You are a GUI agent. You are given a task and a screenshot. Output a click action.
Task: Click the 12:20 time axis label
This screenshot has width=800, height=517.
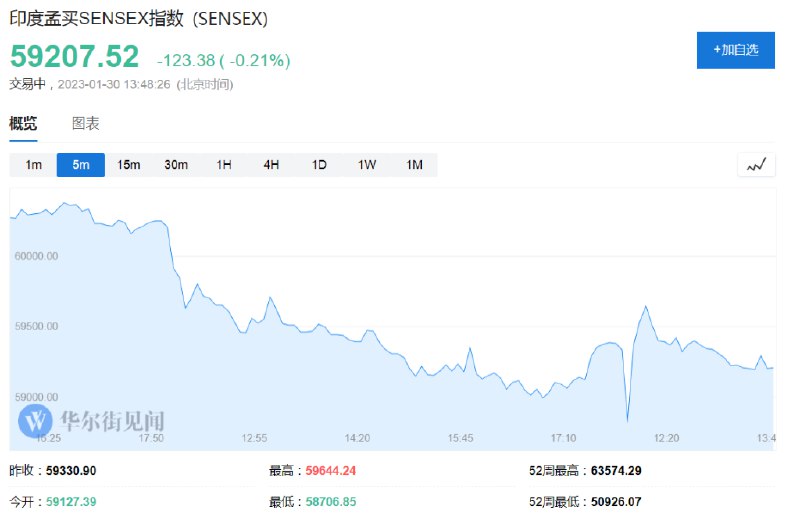(x=666, y=438)
